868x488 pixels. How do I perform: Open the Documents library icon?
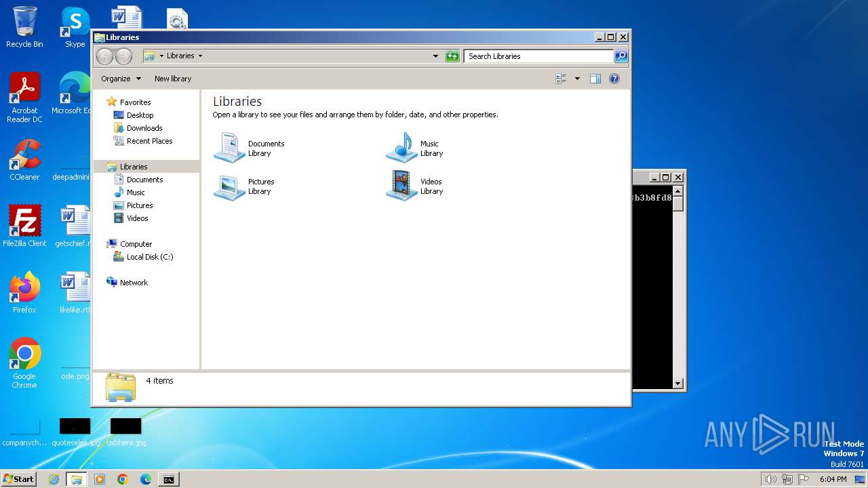(x=229, y=148)
